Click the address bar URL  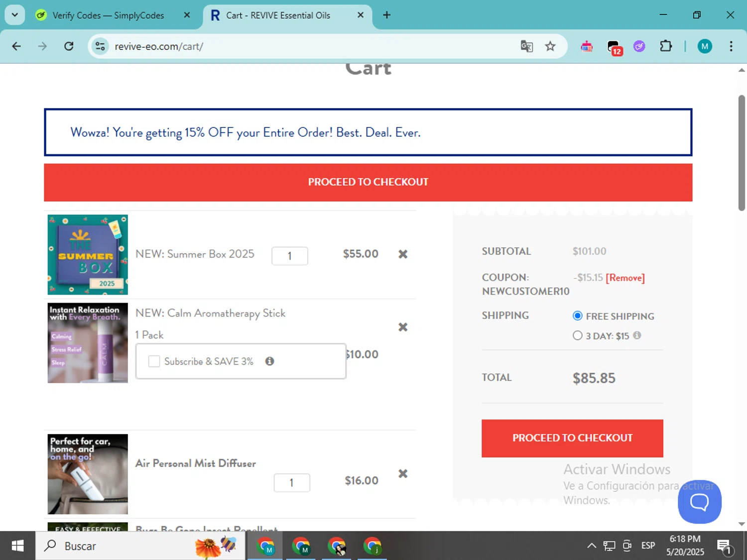pos(159,46)
